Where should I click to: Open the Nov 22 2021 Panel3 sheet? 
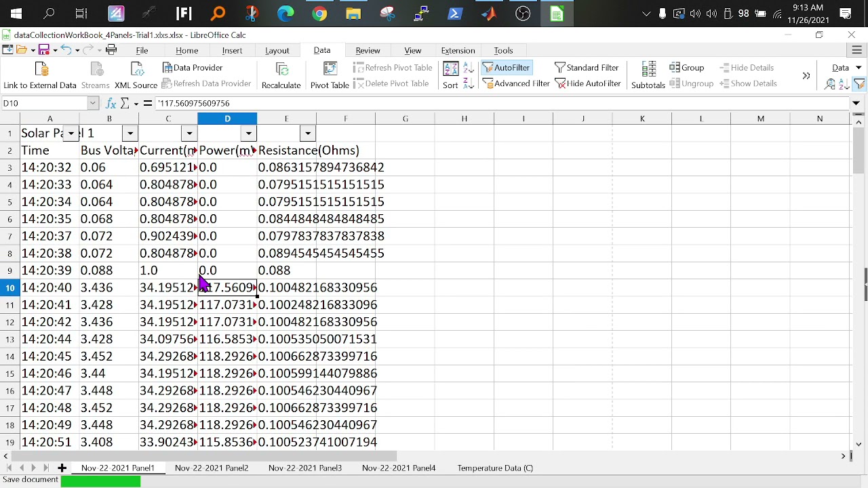(x=305, y=468)
